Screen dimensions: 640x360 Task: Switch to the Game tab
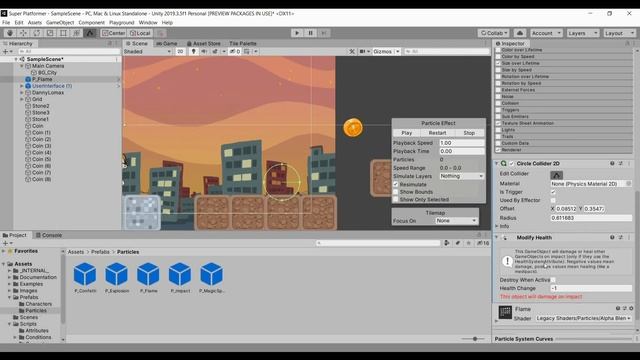(x=167, y=43)
